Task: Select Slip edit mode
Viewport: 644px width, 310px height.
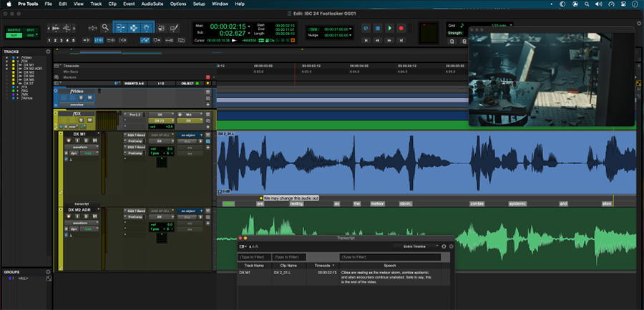Action: pyautogui.click(x=14, y=35)
